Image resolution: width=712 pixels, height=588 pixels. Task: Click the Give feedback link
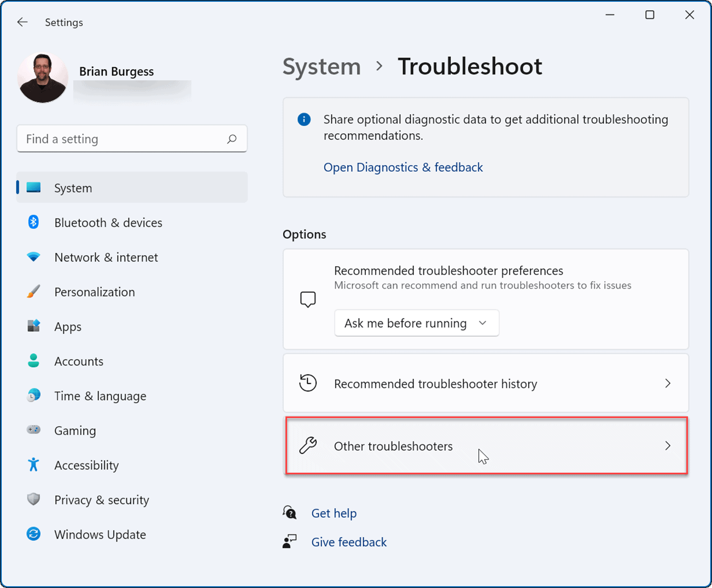tap(349, 542)
